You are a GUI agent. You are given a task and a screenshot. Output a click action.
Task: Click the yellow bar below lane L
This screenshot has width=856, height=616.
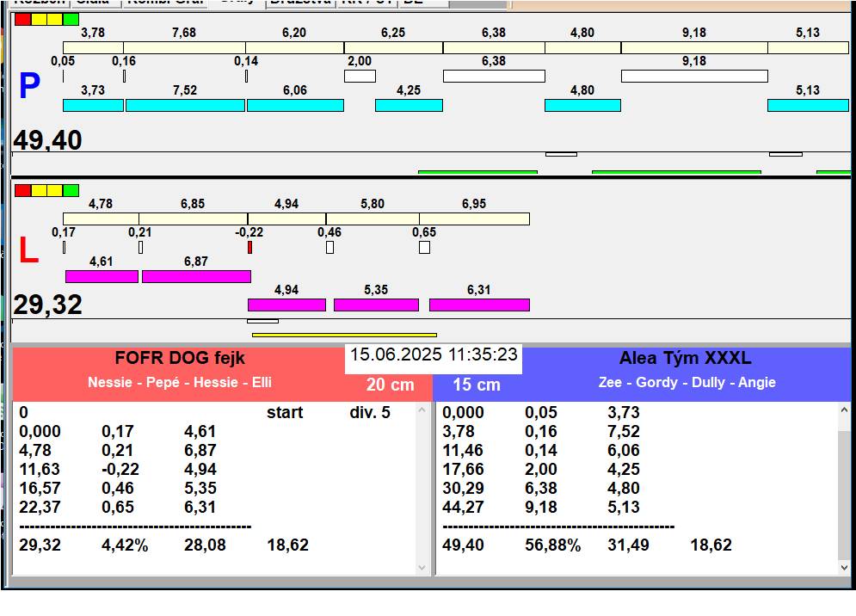(344, 335)
